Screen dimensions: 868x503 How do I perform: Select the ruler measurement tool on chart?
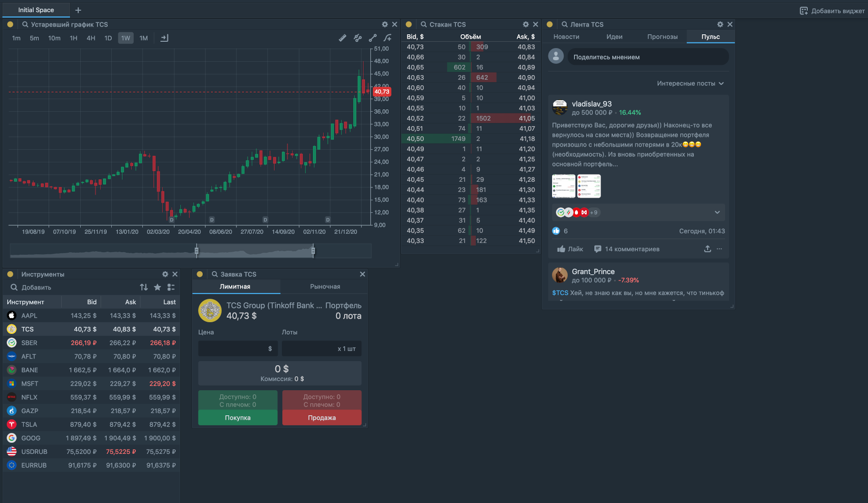pyautogui.click(x=343, y=38)
